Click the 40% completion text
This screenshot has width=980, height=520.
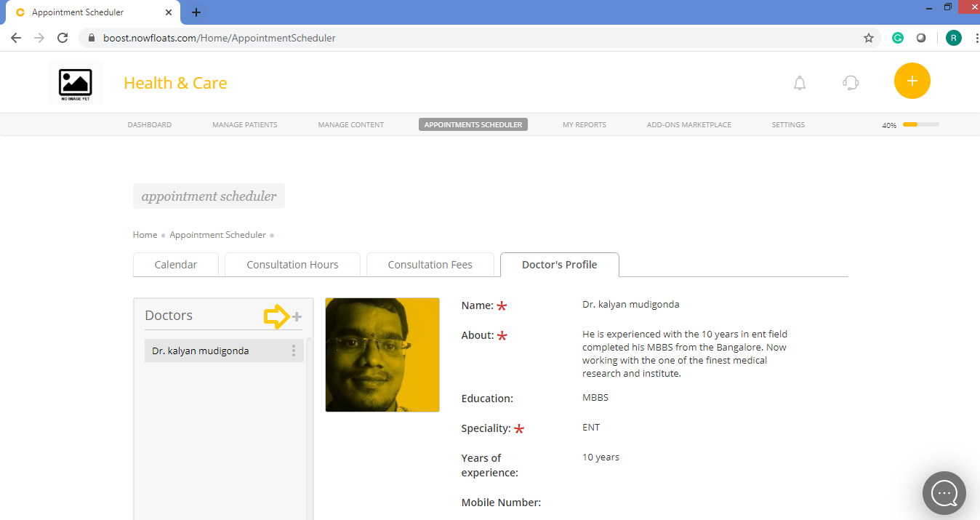click(x=889, y=126)
